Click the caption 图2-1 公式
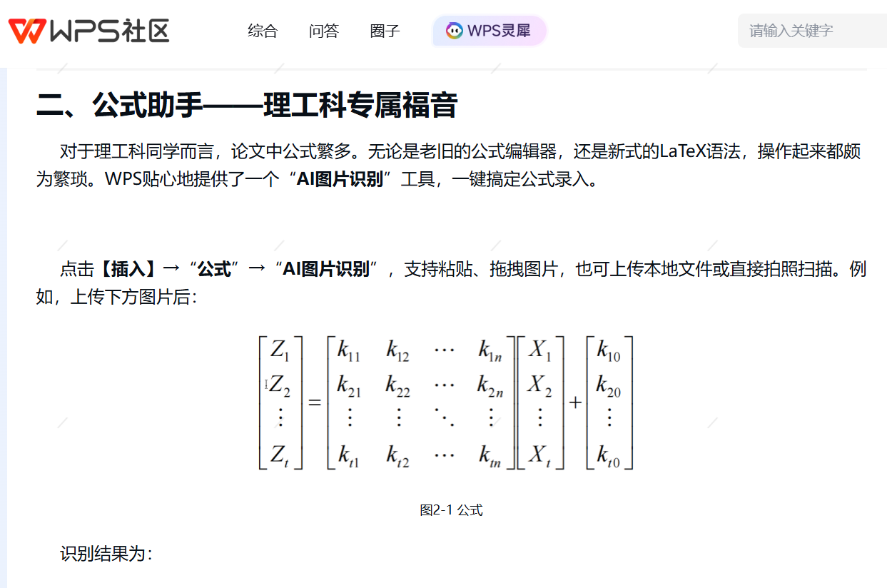The height and width of the screenshot is (588, 887). point(451,510)
